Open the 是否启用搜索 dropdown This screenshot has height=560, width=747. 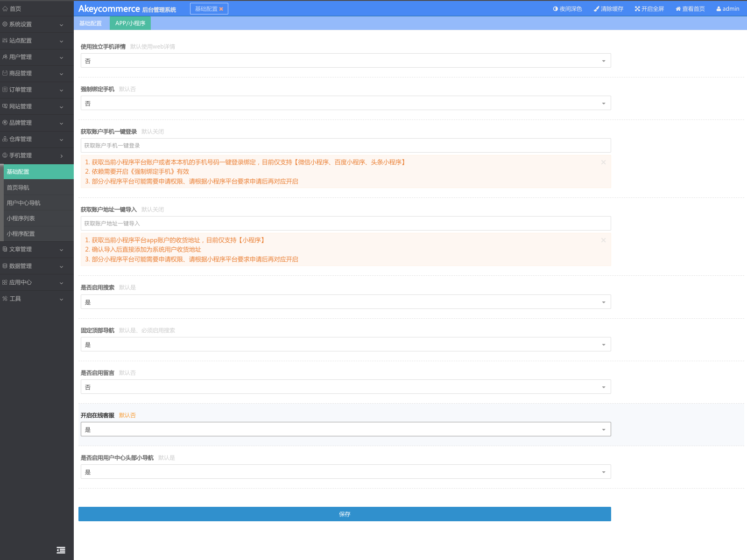[x=345, y=302]
